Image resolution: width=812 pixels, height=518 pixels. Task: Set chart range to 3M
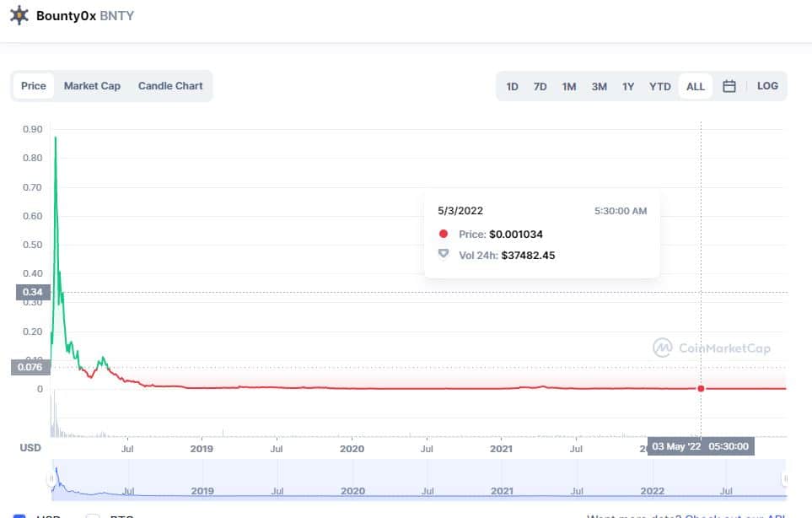pos(600,87)
